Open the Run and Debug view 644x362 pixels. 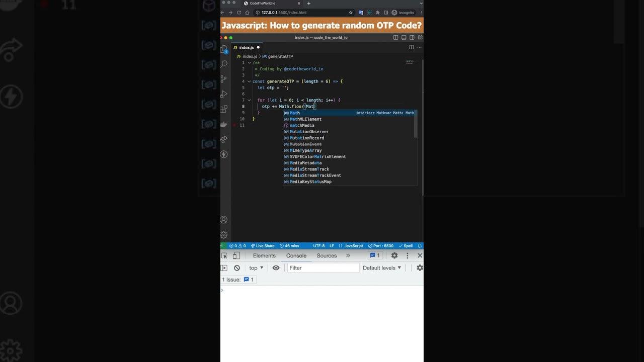(x=224, y=94)
